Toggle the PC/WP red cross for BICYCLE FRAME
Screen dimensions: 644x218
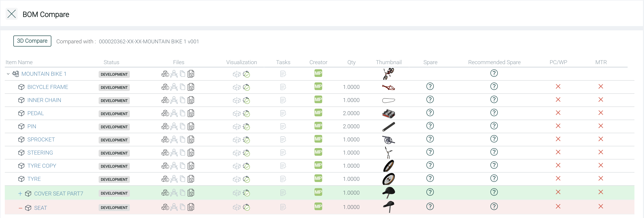point(558,86)
